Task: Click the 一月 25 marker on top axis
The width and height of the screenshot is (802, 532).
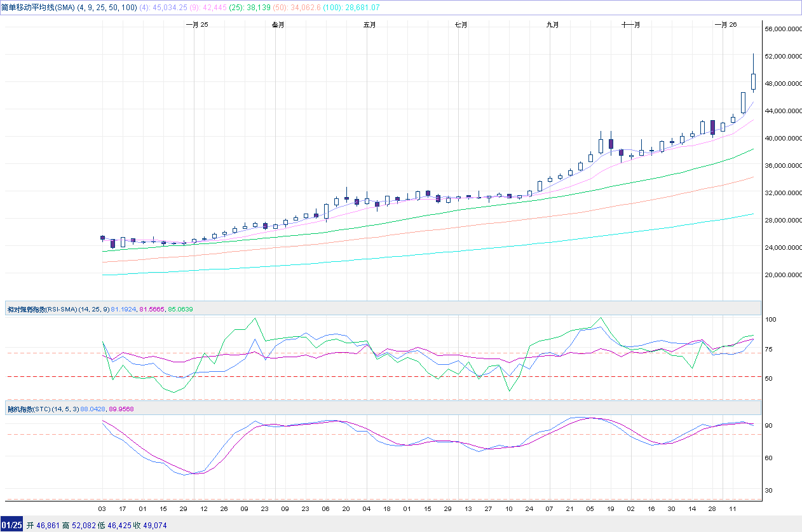Action: (x=196, y=25)
